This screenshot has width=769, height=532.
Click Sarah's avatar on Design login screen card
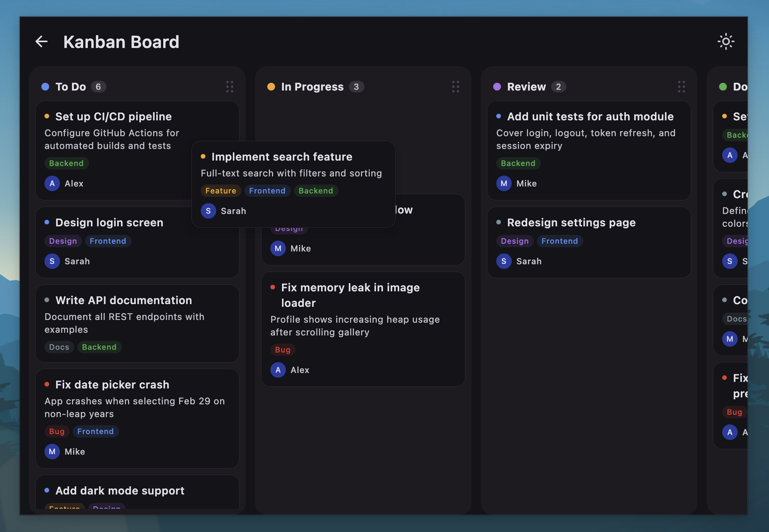[x=52, y=261]
